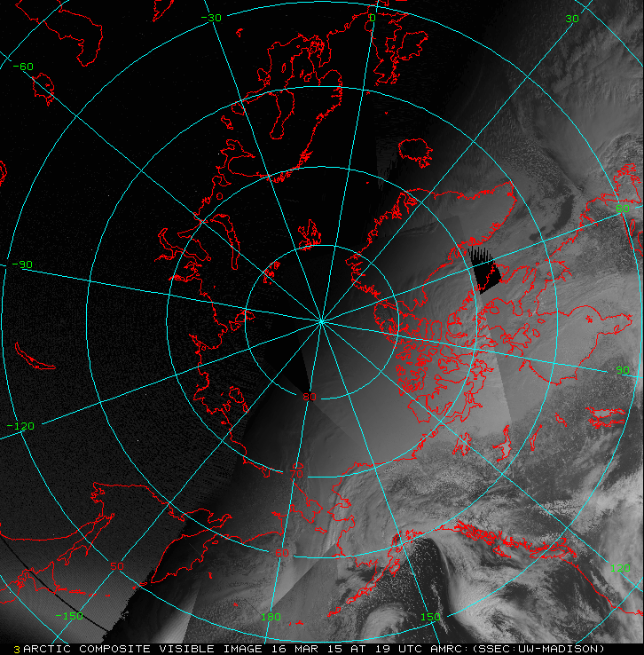Image resolution: width=644 pixels, height=655 pixels.
Task: Click the green -120 longitude label
Action: pos(20,427)
